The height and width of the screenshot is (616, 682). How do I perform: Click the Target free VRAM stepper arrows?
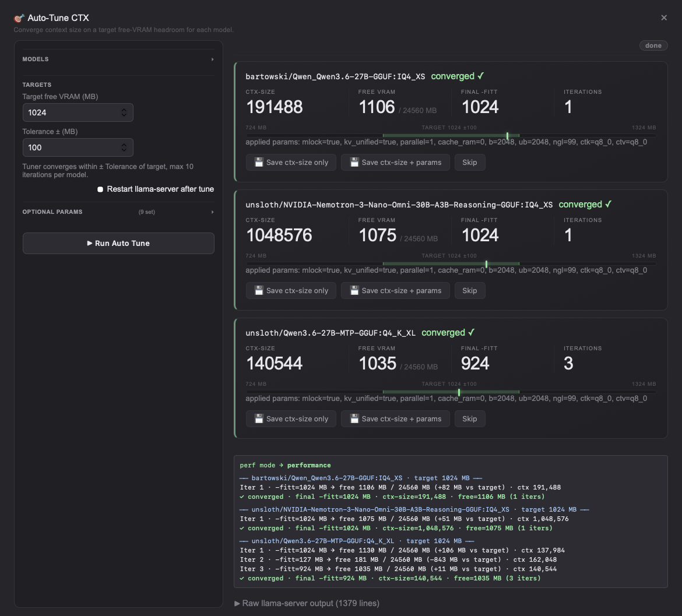click(x=124, y=112)
